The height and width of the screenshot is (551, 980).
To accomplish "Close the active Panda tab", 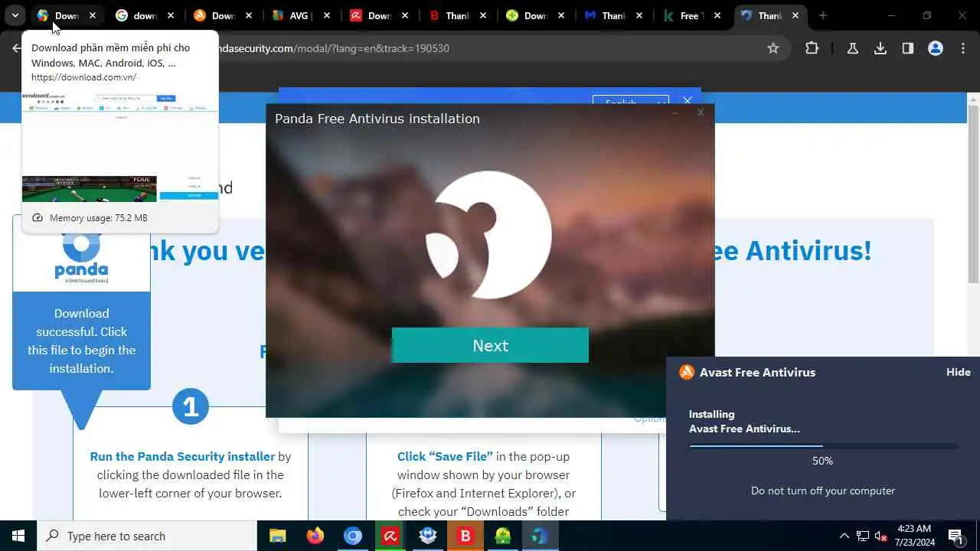I will (795, 15).
